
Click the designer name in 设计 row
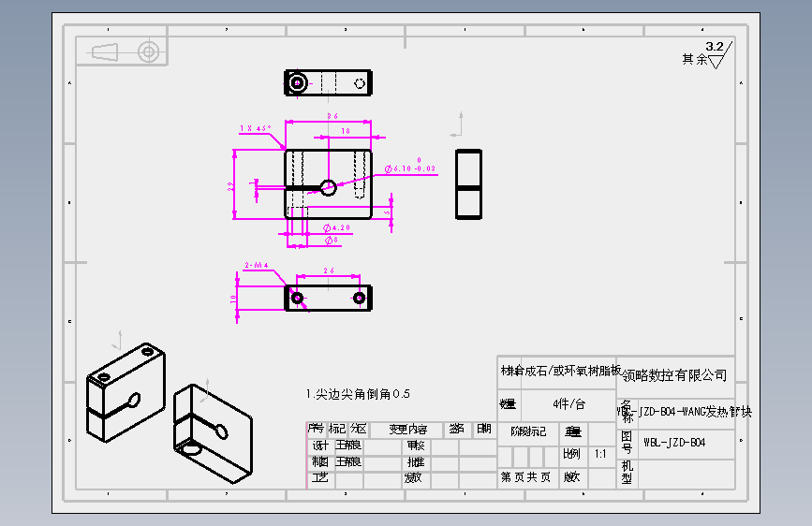tap(348, 446)
